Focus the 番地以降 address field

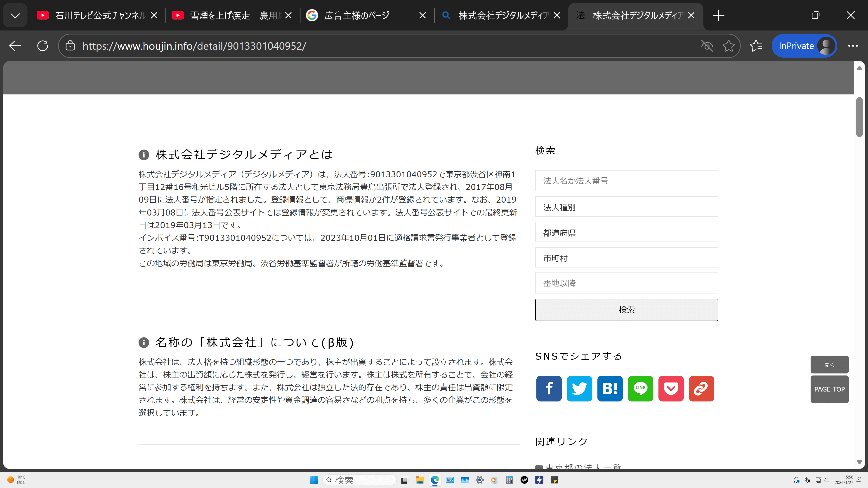(x=626, y=283)
